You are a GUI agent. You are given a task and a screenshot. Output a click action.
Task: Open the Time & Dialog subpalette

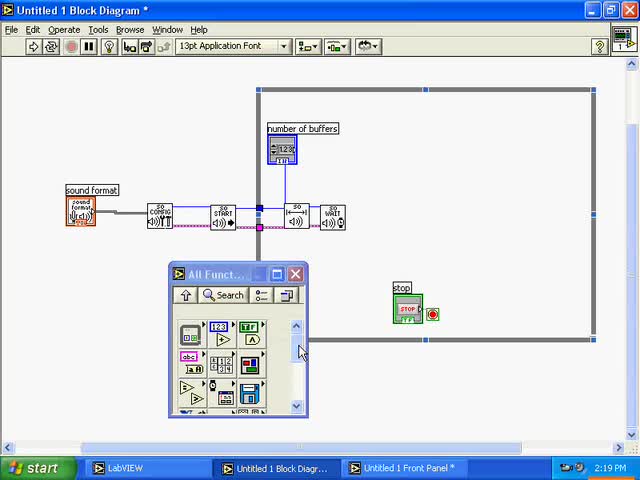click(222, 393)
